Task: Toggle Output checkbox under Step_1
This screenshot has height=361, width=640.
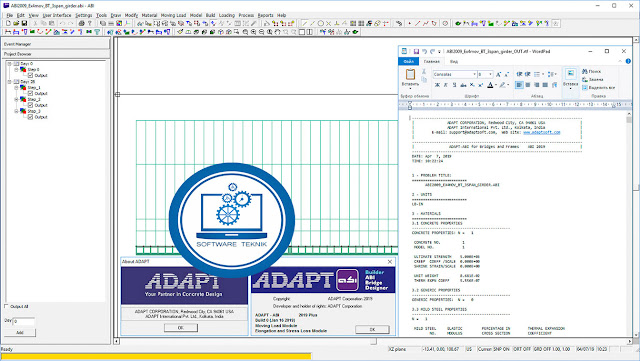Action: pyautogui.click(x=30, y=94)
